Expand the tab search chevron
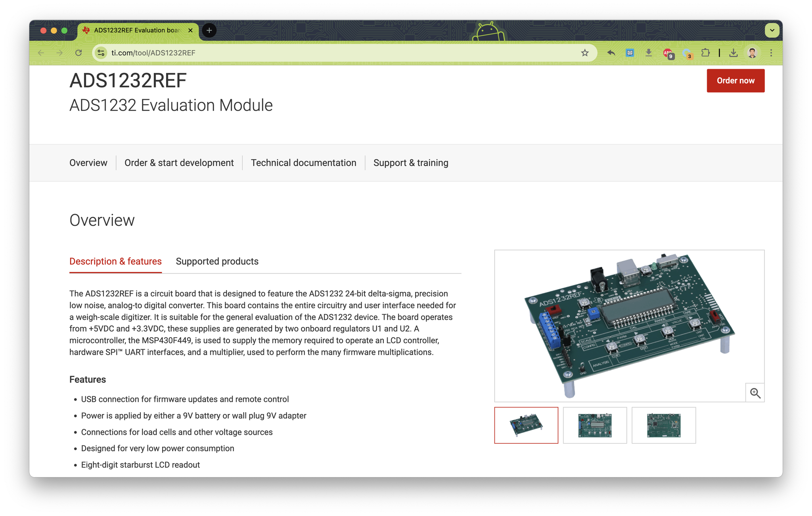This screenshot has height=516, width=812. coord(772,30)
